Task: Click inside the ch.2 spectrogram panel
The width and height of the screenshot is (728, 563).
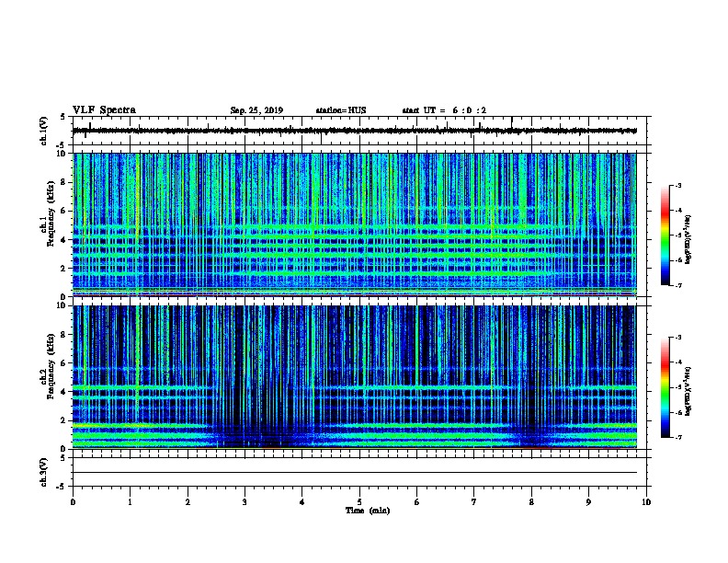Action: point(355,377)
